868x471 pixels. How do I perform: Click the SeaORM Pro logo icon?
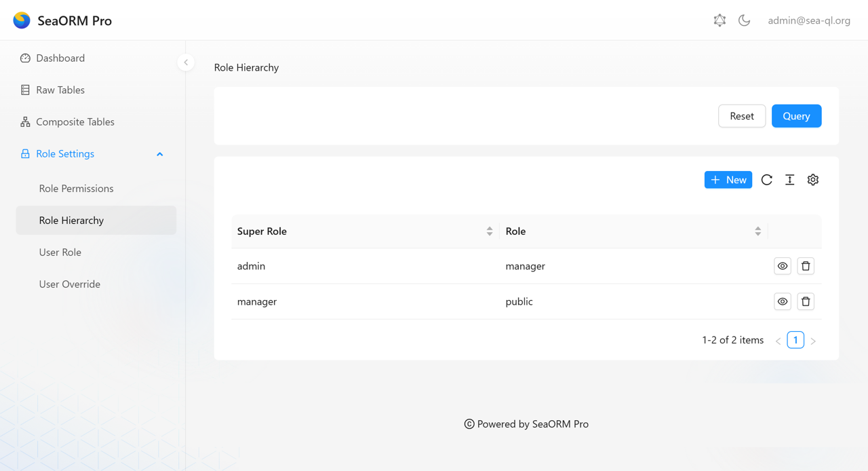click(22, 20)
